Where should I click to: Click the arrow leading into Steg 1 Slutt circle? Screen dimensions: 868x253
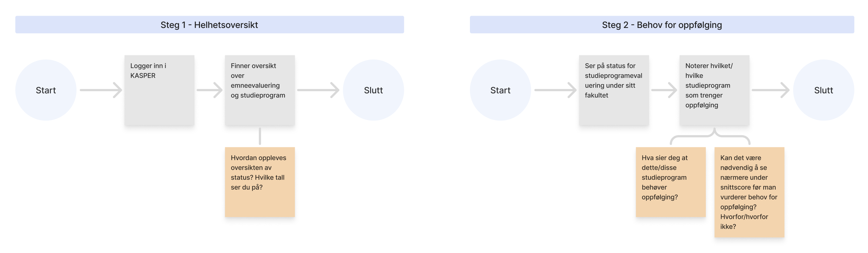(318, 90)
